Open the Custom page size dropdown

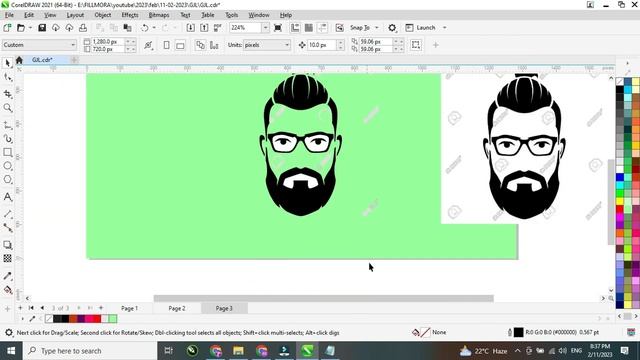click(x=39, y=45)
